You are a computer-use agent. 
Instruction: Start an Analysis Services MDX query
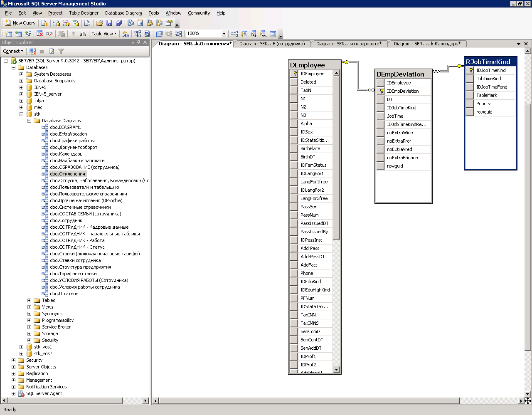click(57, 23)
